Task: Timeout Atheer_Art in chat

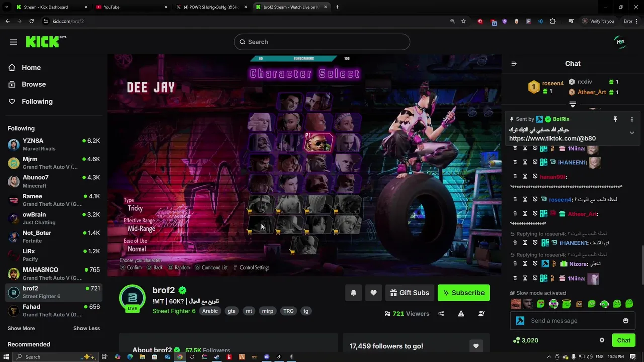Action: coord(525,213)
